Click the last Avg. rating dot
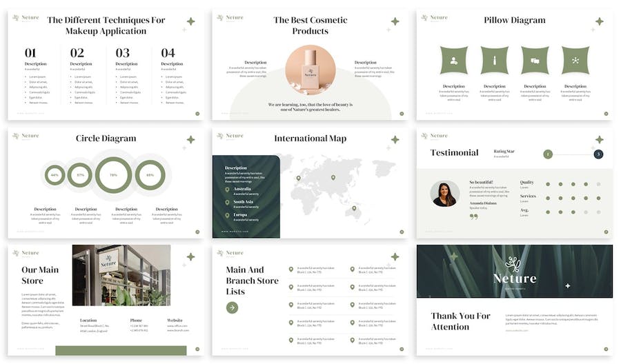 [x=598, y=210]
